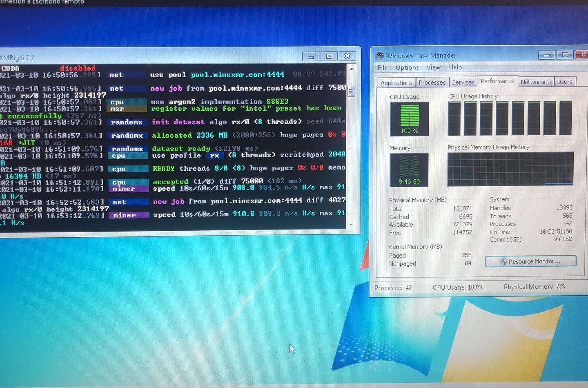Click the Available memory value 121379
This screenshot has width=588, height=388.
(x=462, y=224)
